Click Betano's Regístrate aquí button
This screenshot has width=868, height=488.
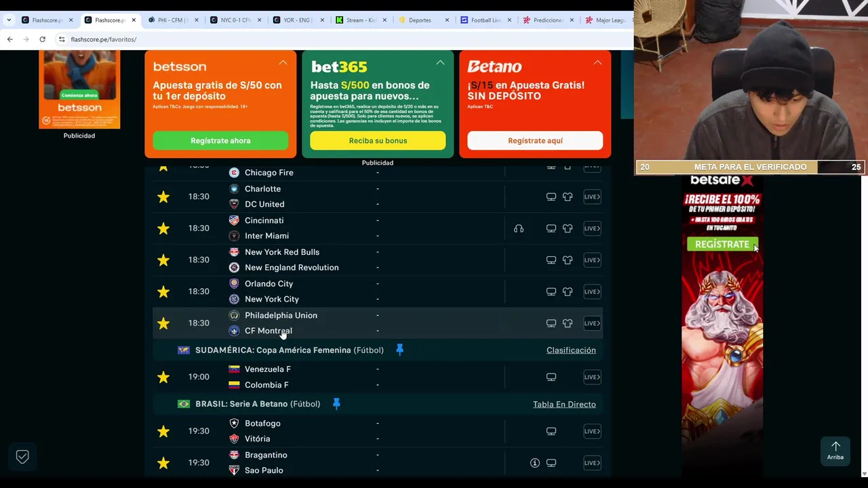click(535, 140)
